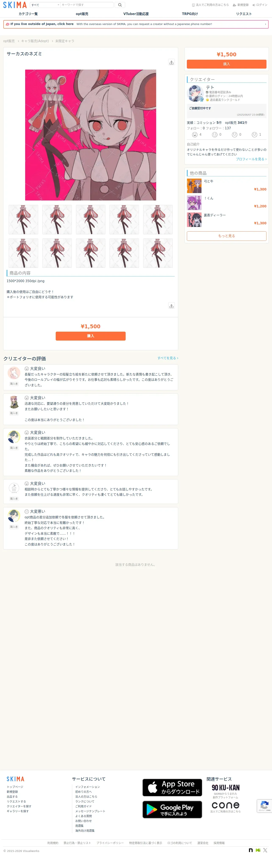Screen dimensions: 272x868
Task: Open footer link ご利用ガイド
Action: tap(84, 806)
